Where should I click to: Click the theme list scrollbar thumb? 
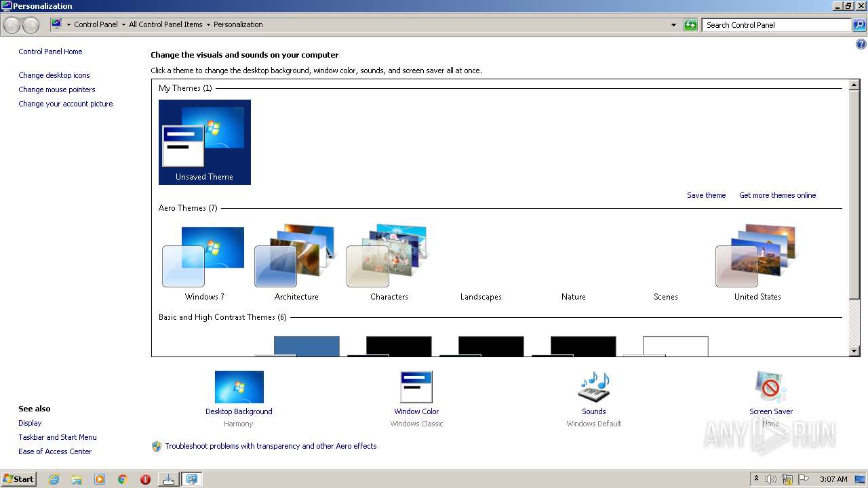854,194
